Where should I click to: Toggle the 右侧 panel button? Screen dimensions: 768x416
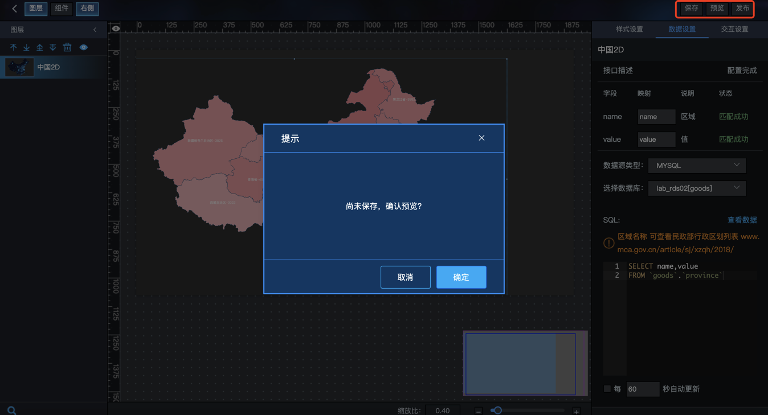point(87,8)
